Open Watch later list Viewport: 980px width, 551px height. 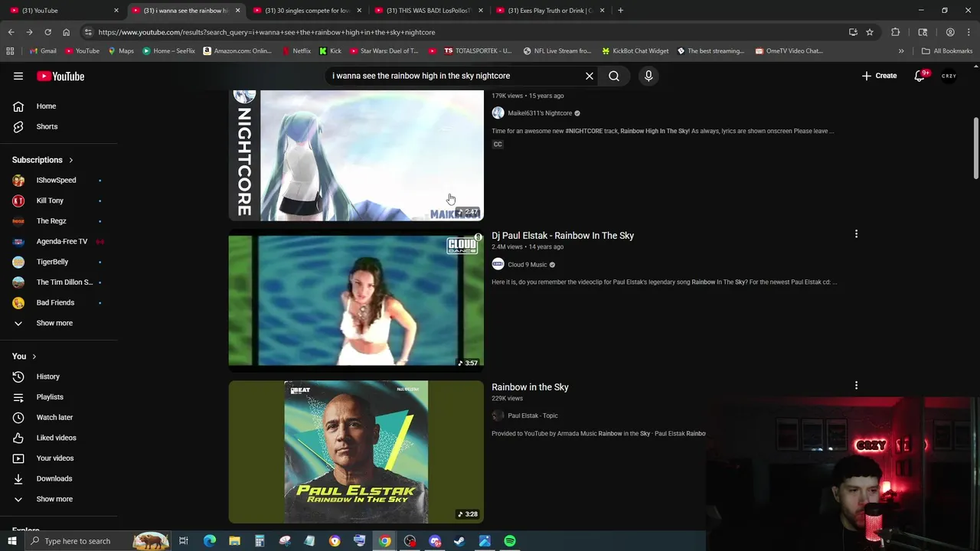(54, 417)
